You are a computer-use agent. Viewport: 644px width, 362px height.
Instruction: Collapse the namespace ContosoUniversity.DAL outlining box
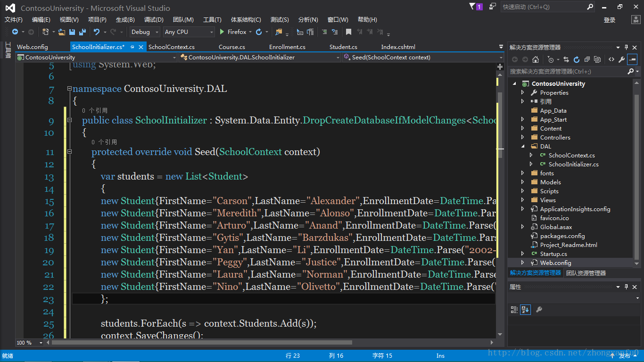coord(69,89)
